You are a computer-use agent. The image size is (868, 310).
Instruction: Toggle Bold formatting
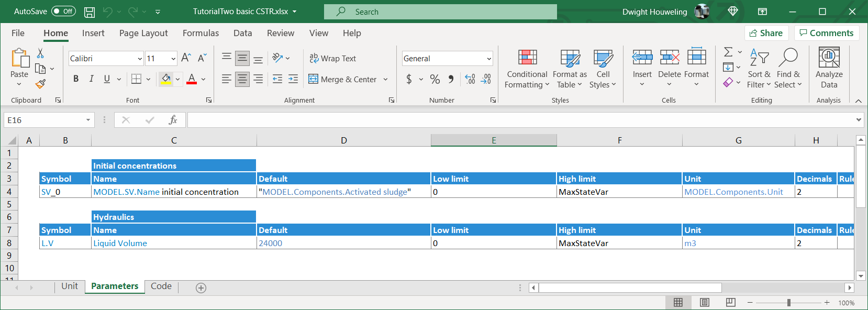pyautogui.click(x=76, y=79)
